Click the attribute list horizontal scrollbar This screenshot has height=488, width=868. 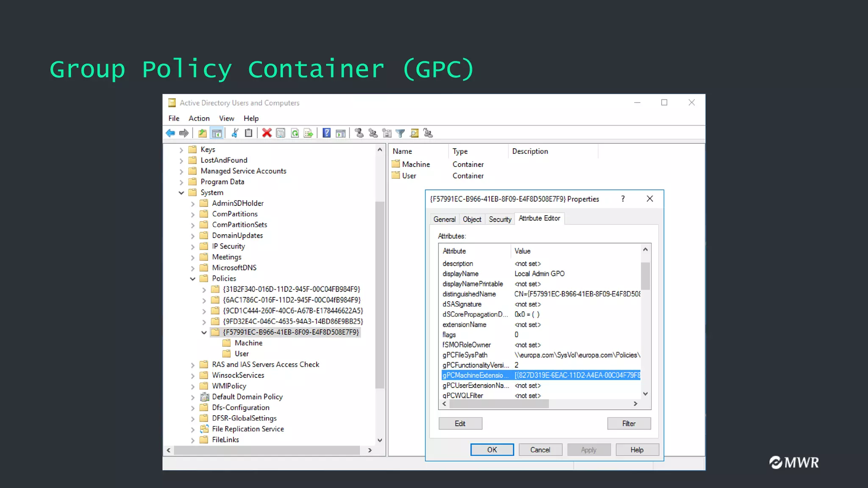click(x=499, y=404)
